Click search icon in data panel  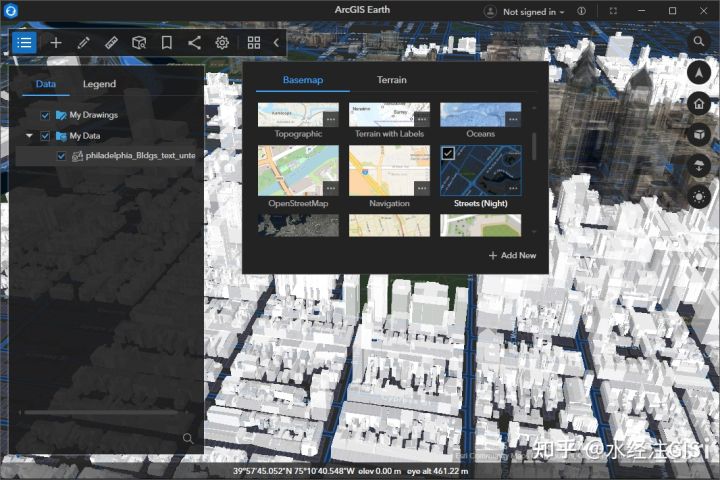tap(188, 438)
